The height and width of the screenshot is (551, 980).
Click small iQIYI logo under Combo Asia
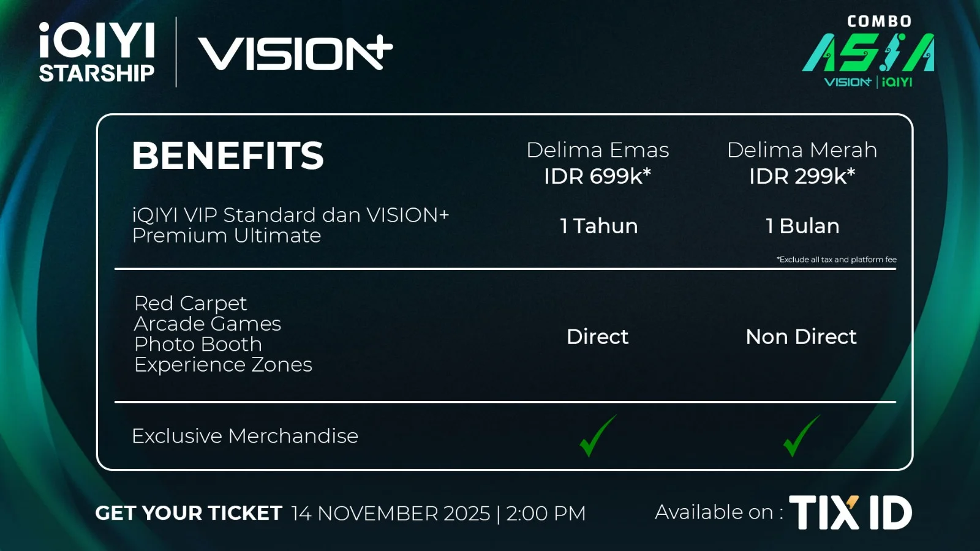click(x=897, y=82)
